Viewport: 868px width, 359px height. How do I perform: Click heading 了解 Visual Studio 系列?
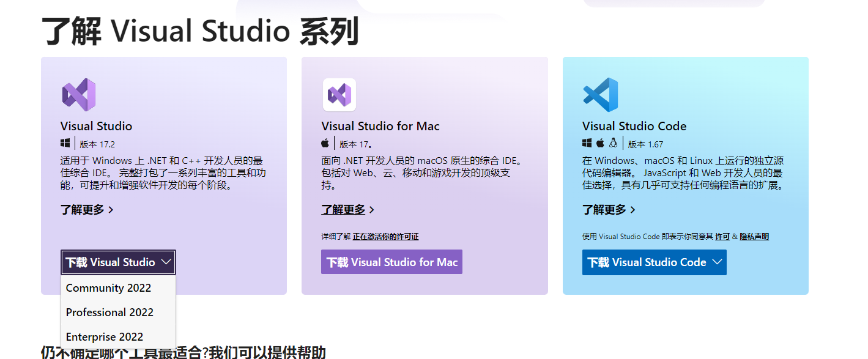click(200, 32)
